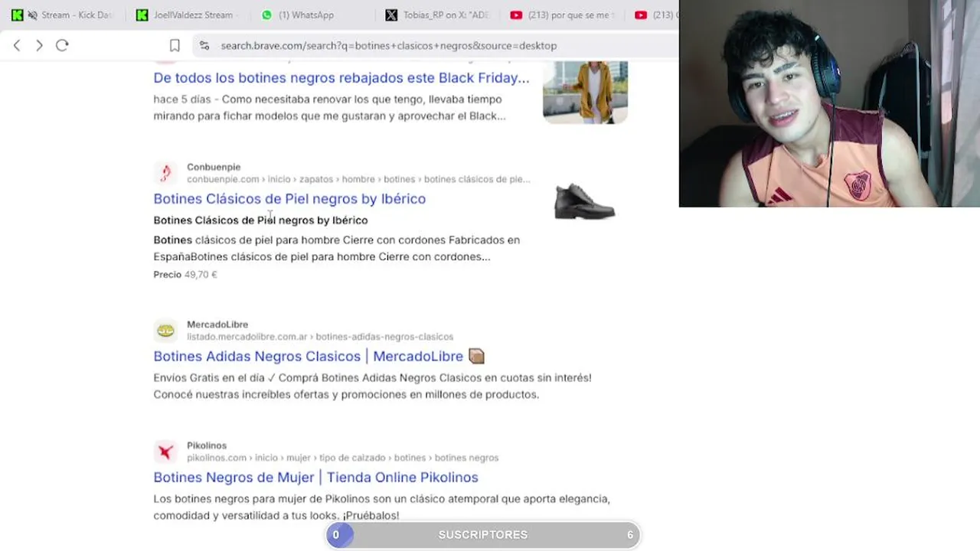
Task: Switch to the Stream - Kick Dashboard tab
Action: [62, 15]
